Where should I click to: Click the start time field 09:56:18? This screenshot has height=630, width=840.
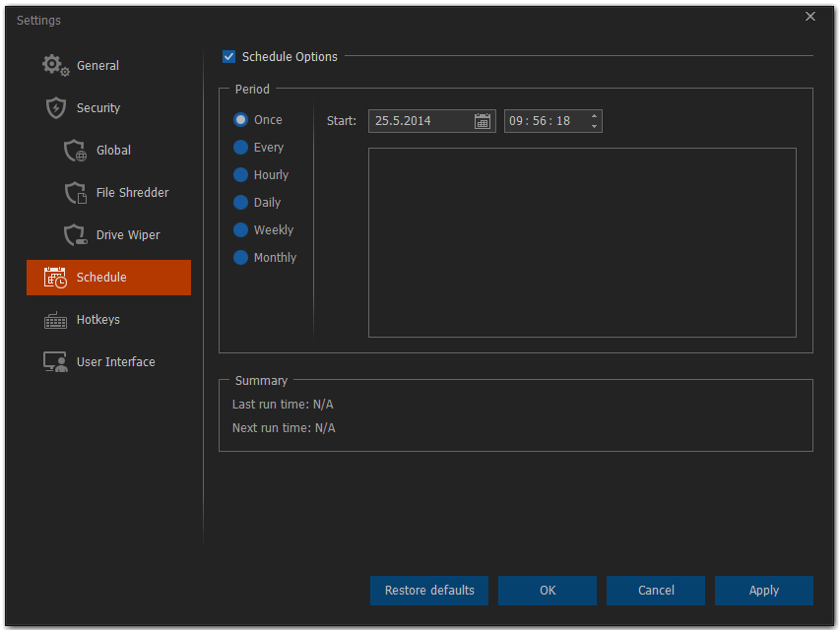[552, 121]
